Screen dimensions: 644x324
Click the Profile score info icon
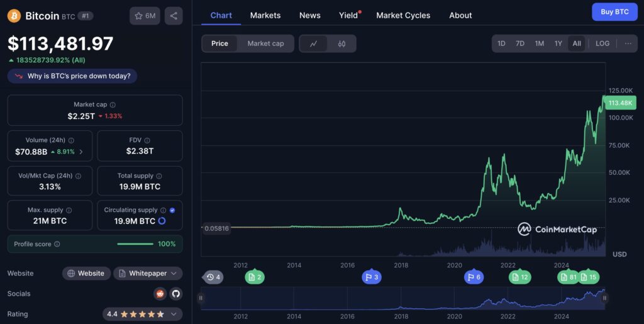pyautogui.click(x=57, y=244)
